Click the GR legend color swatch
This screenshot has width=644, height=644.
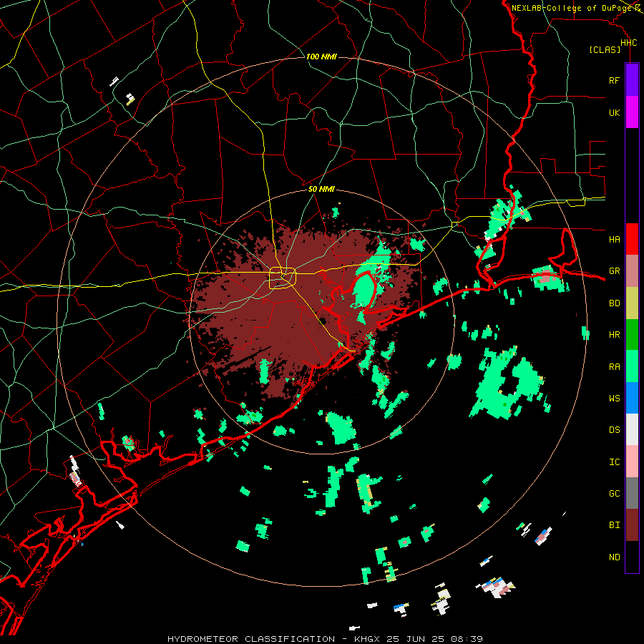[632, 271]
